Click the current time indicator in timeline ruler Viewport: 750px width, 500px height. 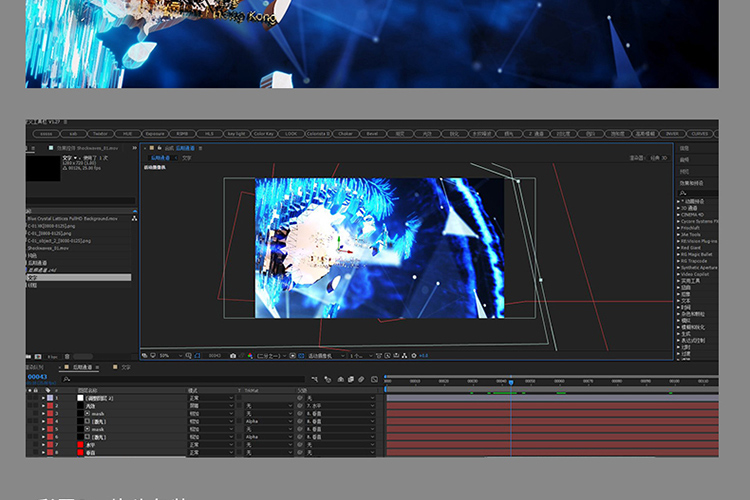click(510, 380)
